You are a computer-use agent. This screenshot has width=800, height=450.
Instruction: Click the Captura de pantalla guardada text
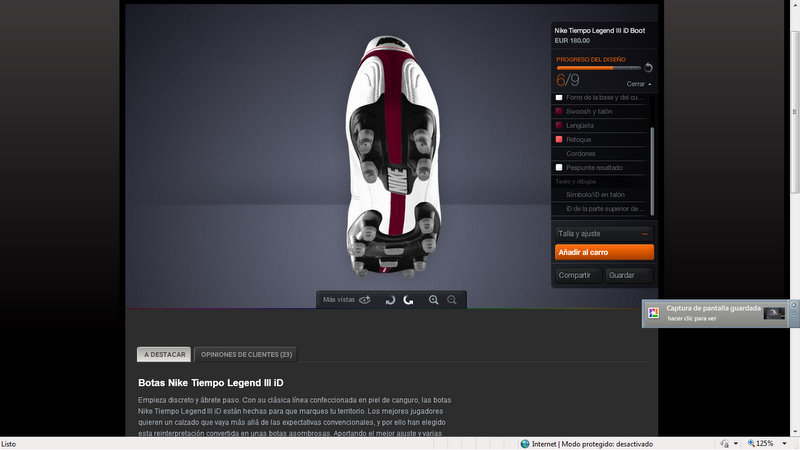point(713,308)
